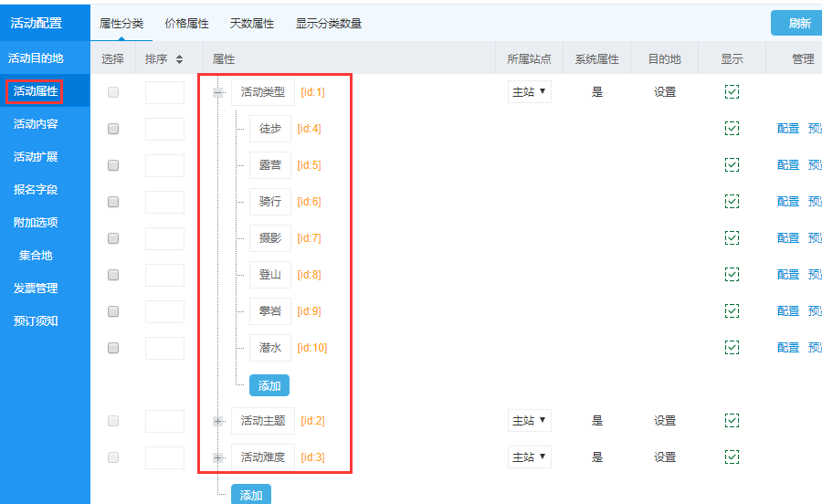Toggle the display icon for 徒步 row
822x504 pixels.
tap(732, 129)
